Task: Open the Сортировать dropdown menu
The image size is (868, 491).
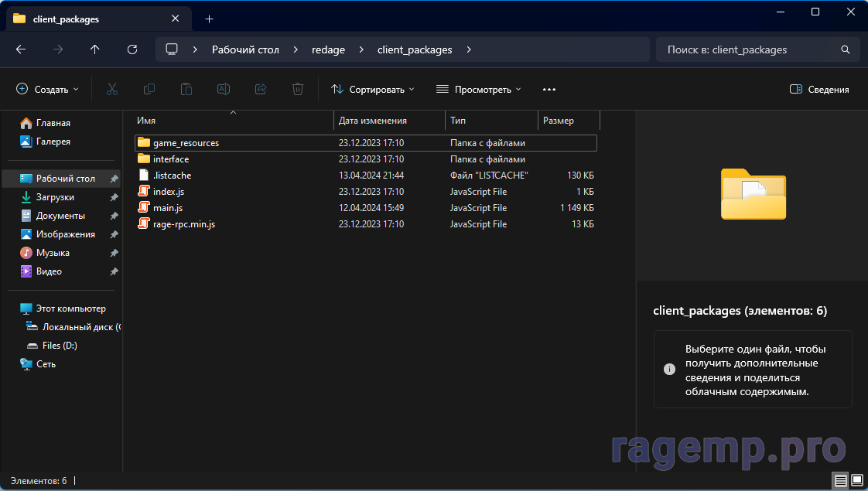Action: pos(372,90)
